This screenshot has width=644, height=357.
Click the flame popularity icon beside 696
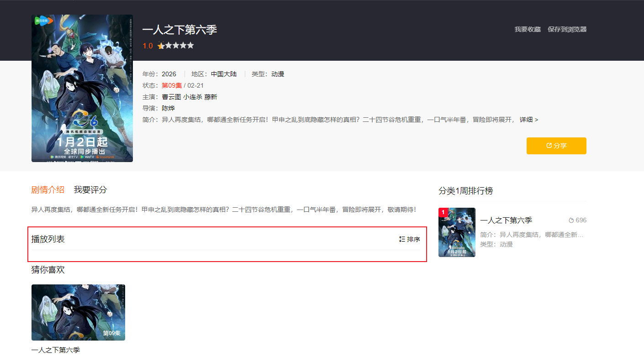[571, 220]
